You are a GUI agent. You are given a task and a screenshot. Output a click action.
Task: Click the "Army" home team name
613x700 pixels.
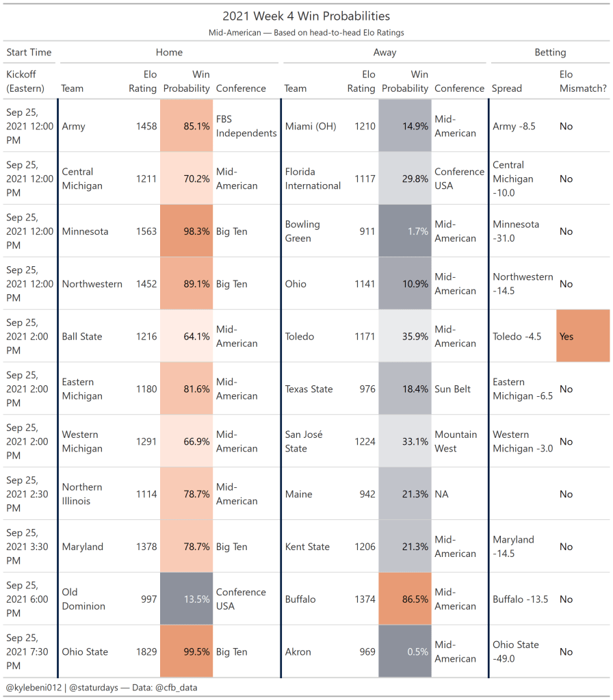pyautogui.click(x=74, y=127)
